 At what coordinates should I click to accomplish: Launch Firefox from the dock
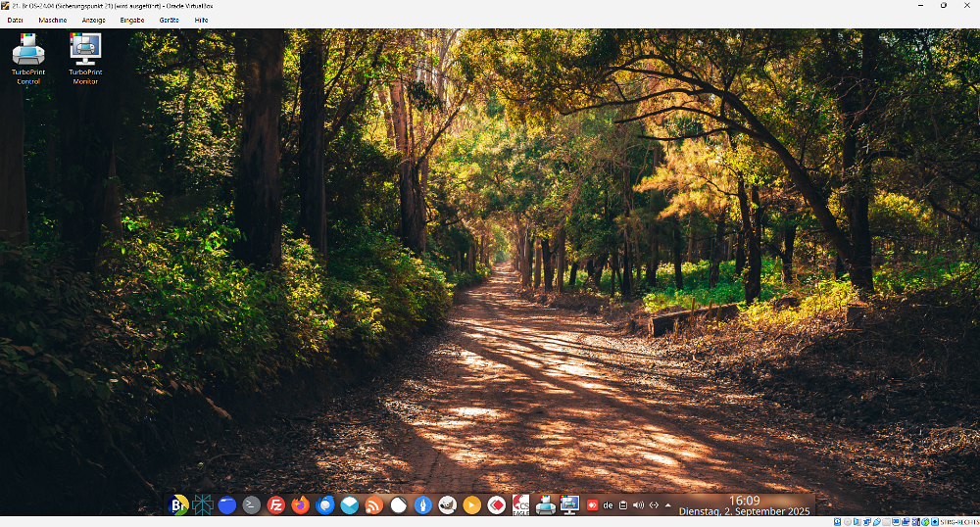(301, 505)
